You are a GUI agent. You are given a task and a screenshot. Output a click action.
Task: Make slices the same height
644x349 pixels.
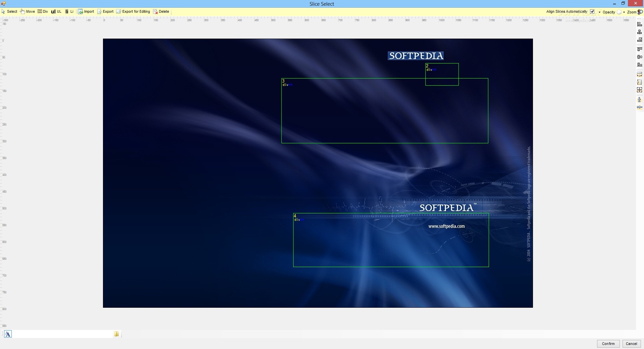tap(640, 82)
